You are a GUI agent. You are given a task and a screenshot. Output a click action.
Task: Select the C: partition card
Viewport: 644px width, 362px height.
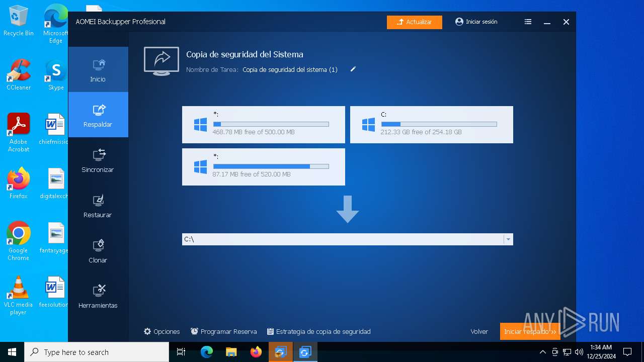432,125
